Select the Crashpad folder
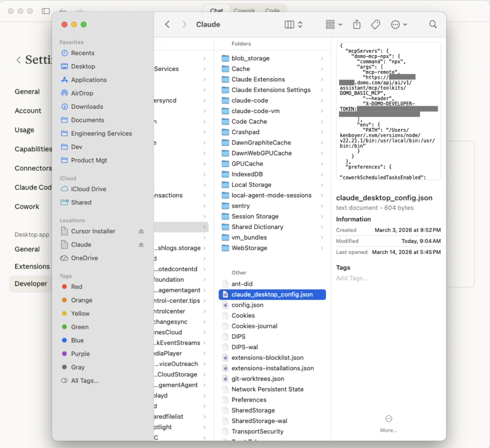Viewport: 490px width, 448px height. [x=272, y=132]
